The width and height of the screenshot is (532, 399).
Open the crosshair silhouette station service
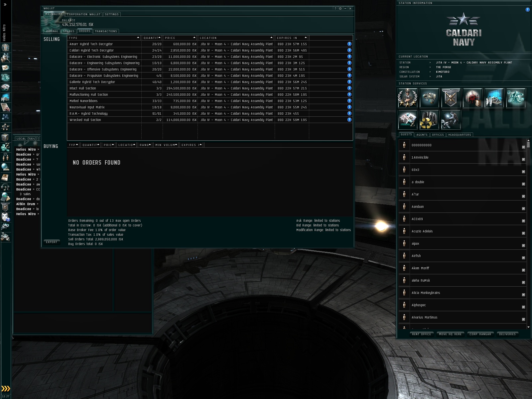tap(472, 98)
